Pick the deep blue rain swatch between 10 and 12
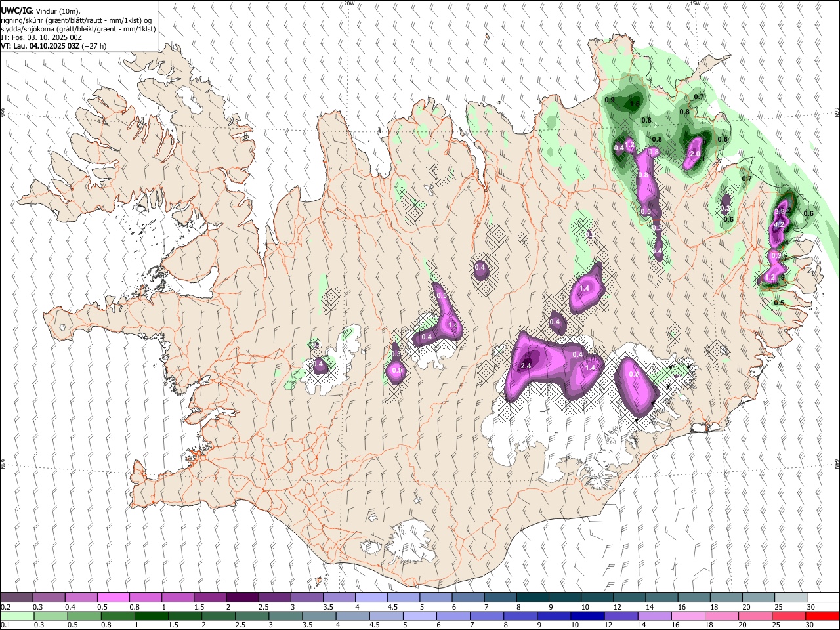The image size is (840, 630). (x=587, y=616)
